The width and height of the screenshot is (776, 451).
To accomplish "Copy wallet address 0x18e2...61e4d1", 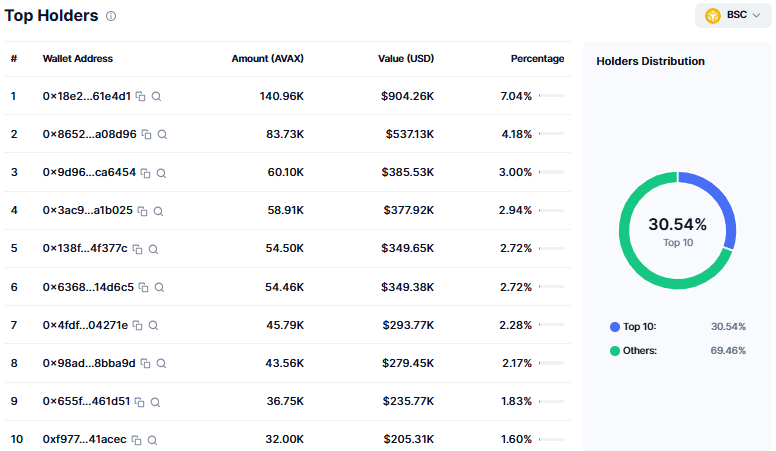I will [141, 97].
